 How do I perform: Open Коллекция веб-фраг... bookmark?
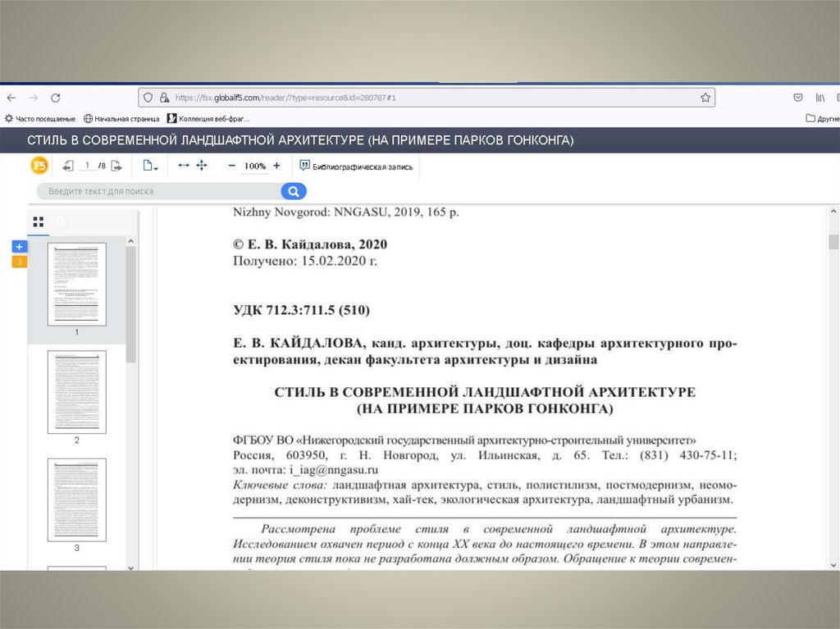pyautogui.click(x=208, y=118)
